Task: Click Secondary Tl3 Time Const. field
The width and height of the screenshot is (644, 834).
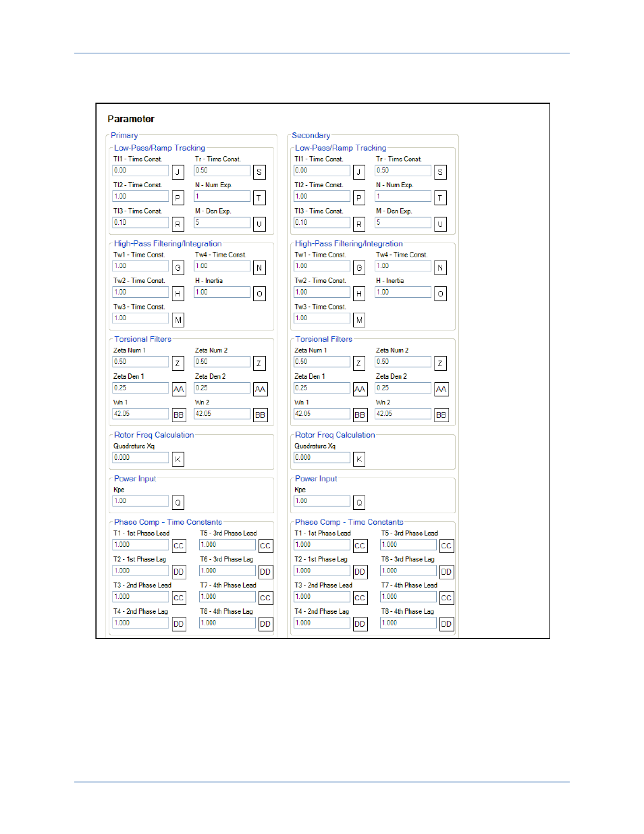Action: click(322, 223)
